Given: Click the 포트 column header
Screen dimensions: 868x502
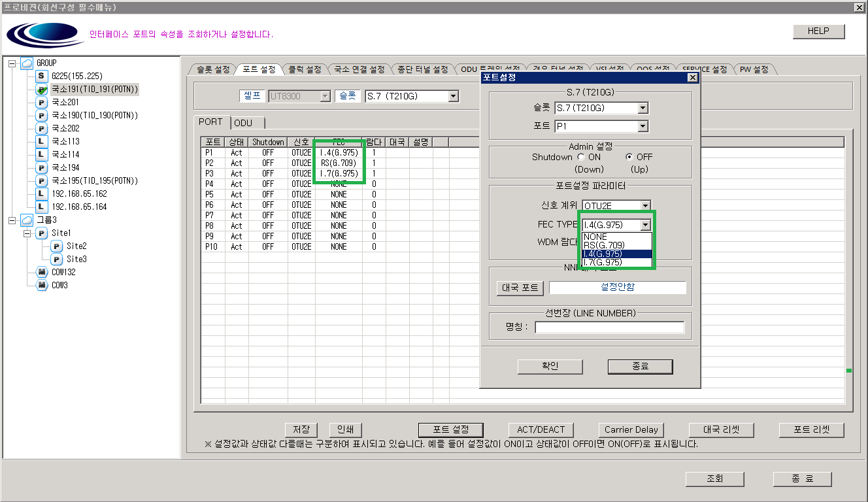Looking at the screenshot, I should 212,142.
